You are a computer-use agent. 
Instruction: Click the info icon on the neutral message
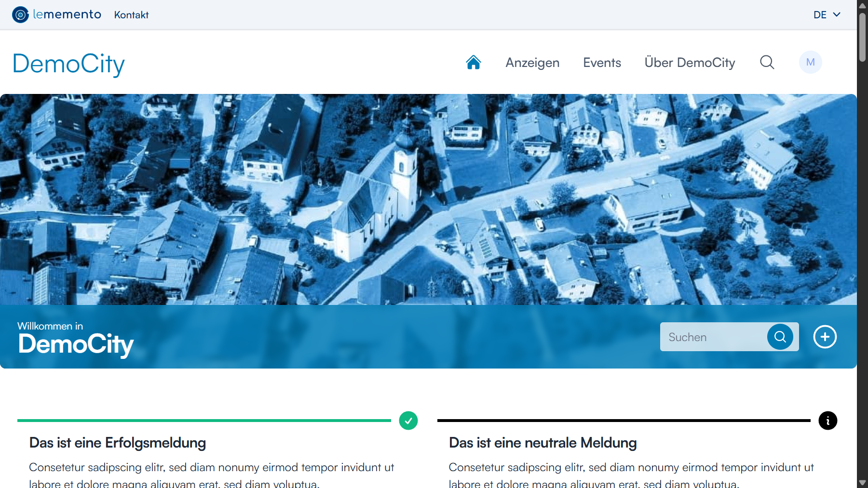coord(828,420)
